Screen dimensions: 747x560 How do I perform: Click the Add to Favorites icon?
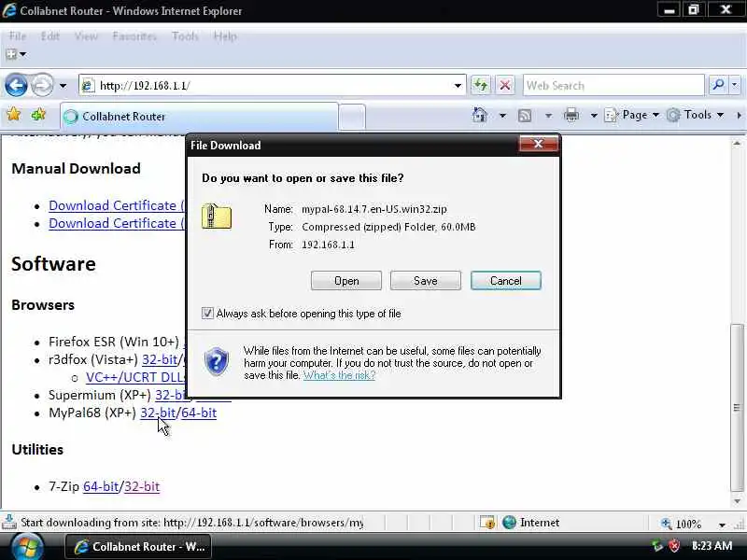coord(38,115)
